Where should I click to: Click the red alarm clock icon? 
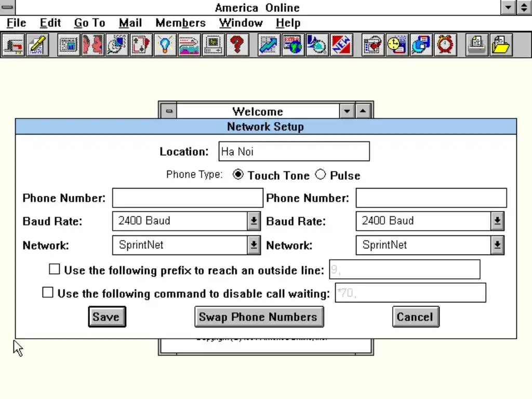[x=445, y=45]
